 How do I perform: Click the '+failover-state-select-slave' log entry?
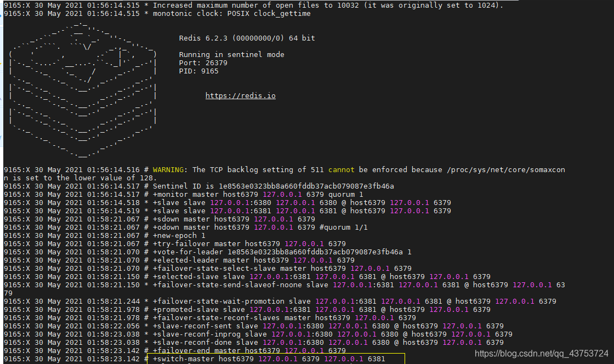pos(208,269)
